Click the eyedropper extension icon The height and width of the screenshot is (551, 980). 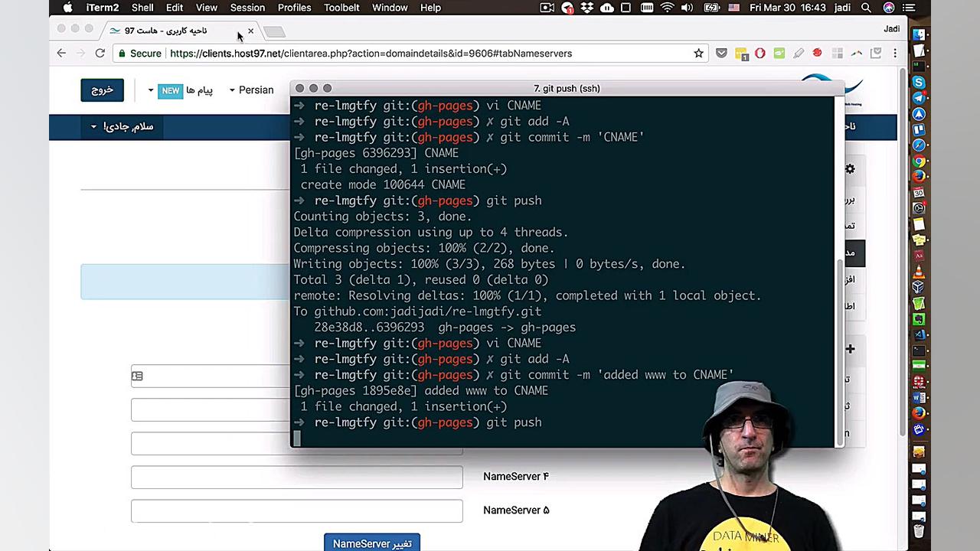[799, 54]
